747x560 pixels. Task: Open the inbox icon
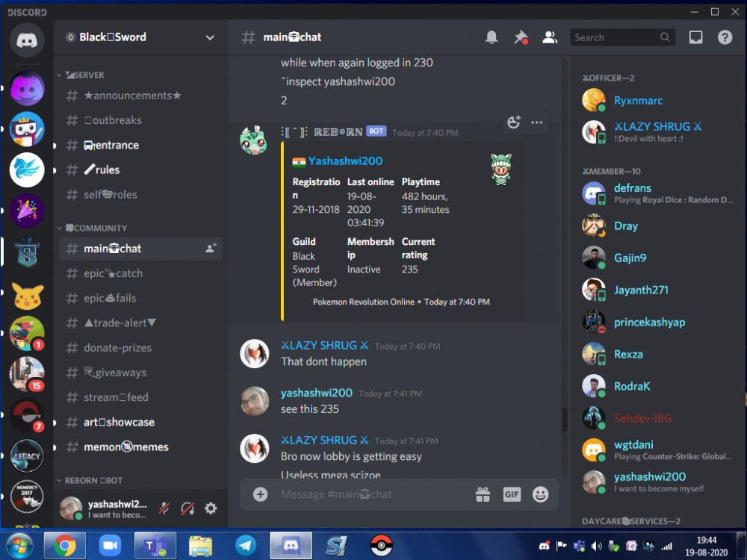coord(695,37)
